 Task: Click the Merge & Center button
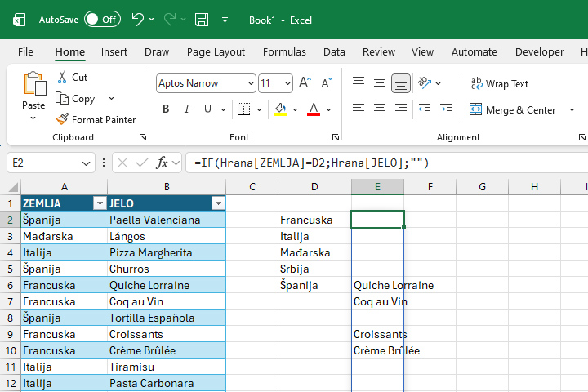[512, 109]
